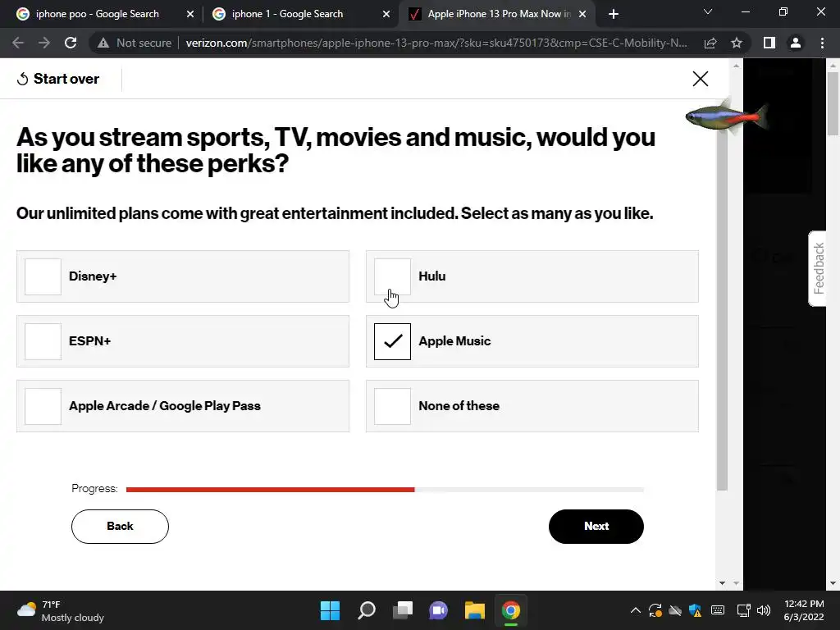This screenshot has height=630, width=840.
Task: Open the tab search dropdown arrow
Action: coord(708,11)
